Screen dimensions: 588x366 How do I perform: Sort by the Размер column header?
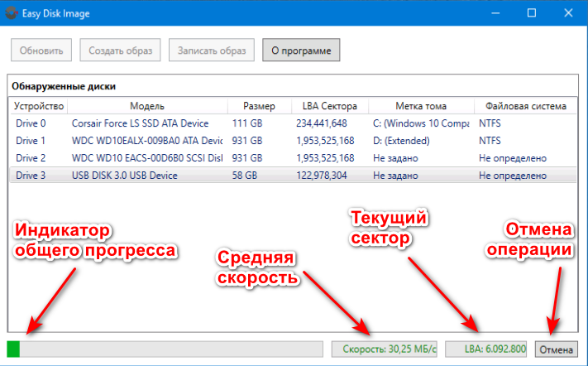pyautogui.click(x=259, y=106)
